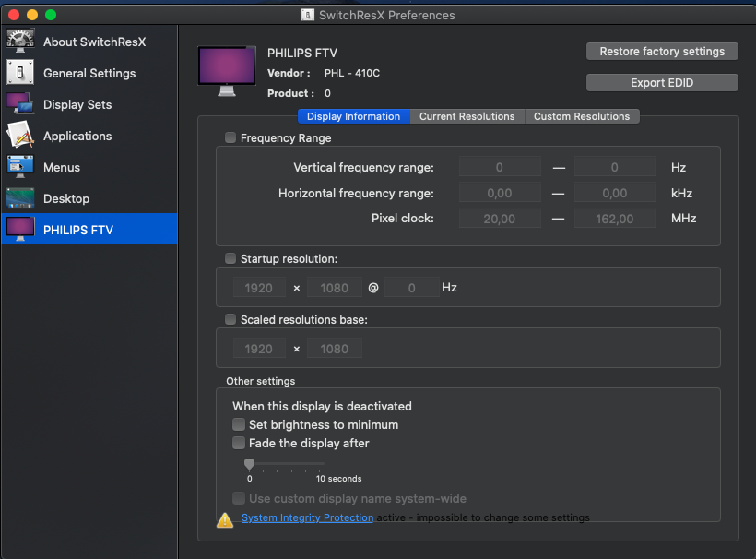Toggle Use custom display name system-wide checkbox
The image size is (756, 559).
tap(239, 498)
